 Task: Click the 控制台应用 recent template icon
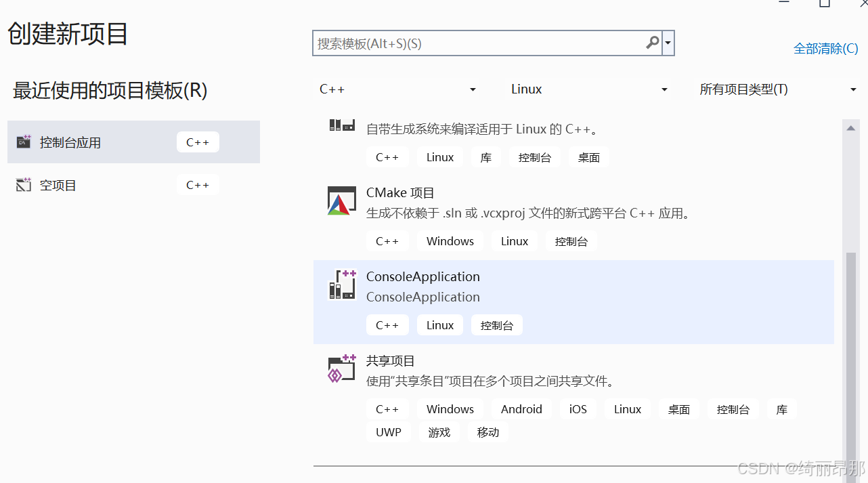(x=24, y=142)
